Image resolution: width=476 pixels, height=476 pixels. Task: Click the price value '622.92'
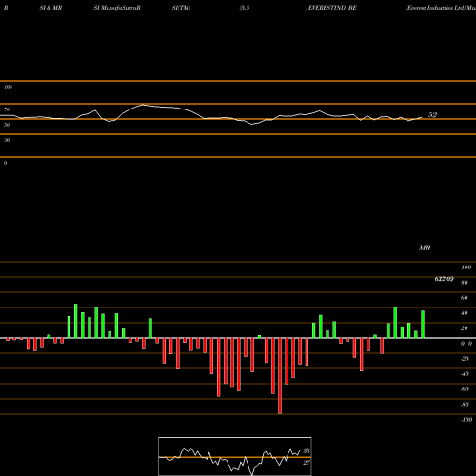[444, 279]
